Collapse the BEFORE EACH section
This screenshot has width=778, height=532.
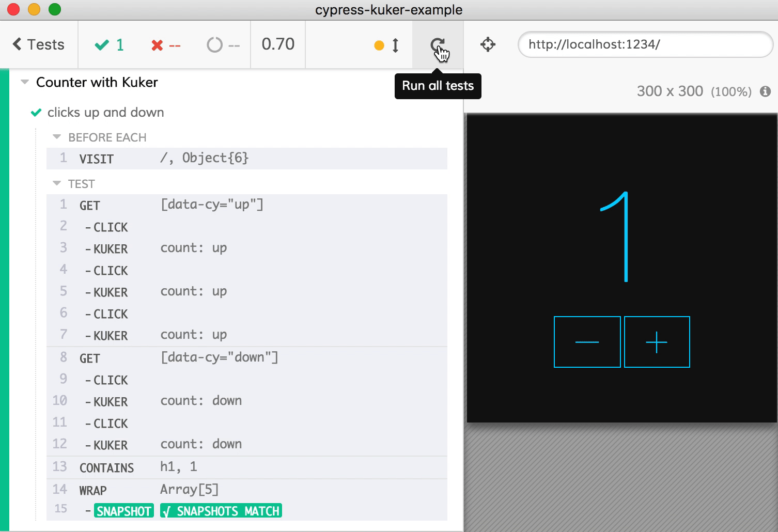[x=57, y=137]
